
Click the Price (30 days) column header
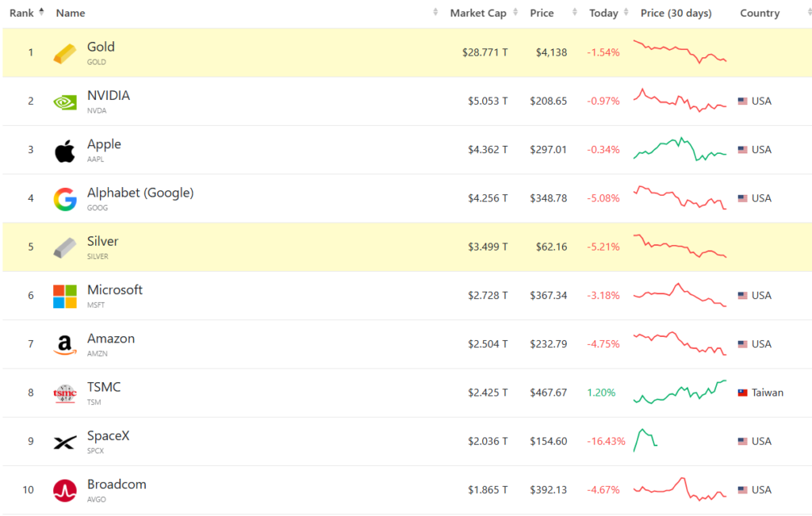click(676, 13)
